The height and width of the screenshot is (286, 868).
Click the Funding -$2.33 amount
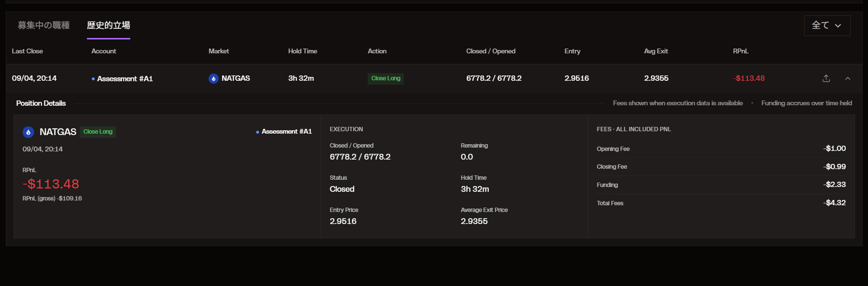point(834,185)
